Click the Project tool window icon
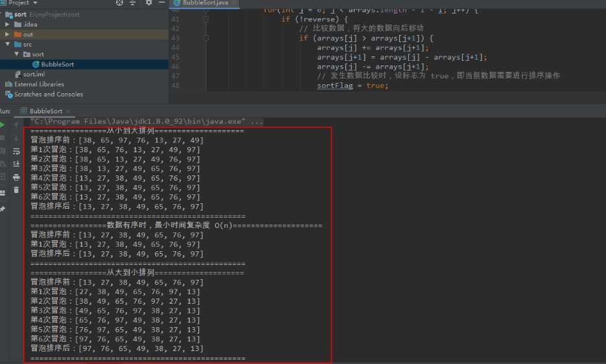The width and height of the screenshot is (606, 364). coord(3,3)
